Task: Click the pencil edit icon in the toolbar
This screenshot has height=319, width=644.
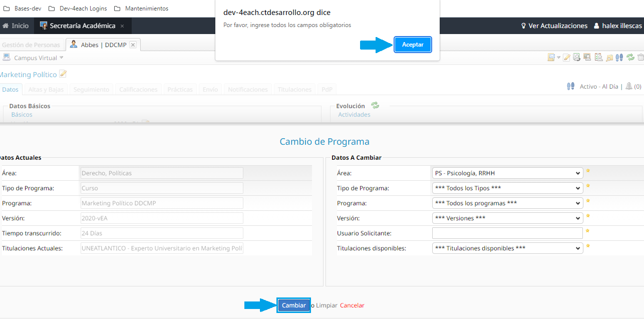Action: pos(567,58)
